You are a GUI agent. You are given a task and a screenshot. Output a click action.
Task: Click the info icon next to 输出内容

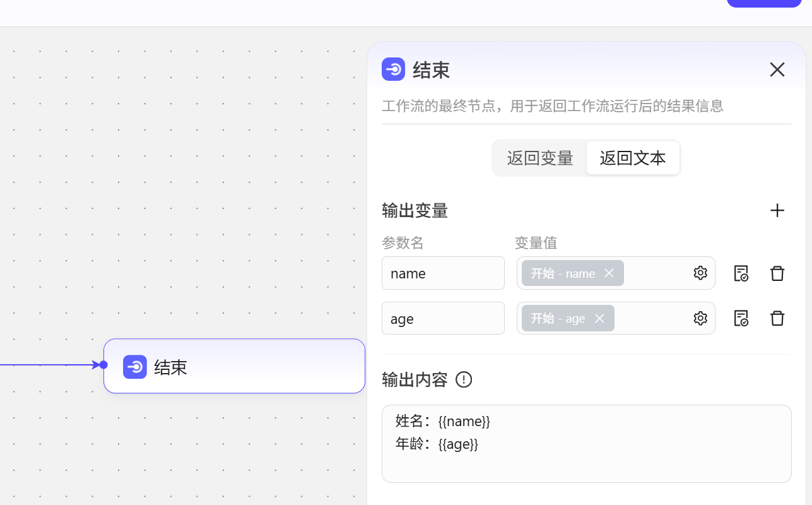point(464,379)
